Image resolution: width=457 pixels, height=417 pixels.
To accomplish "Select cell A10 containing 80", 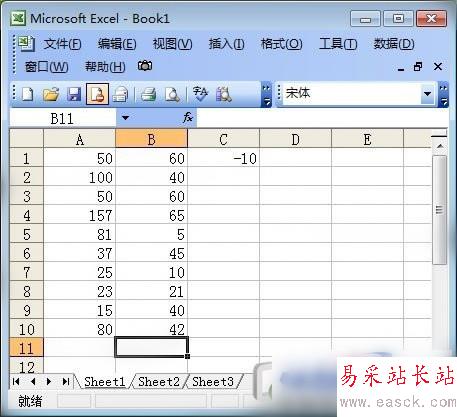I will click(79, 329).
